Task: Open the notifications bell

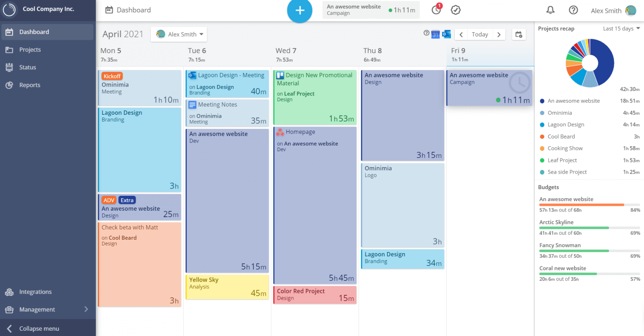Action: [x=550, y=10]
